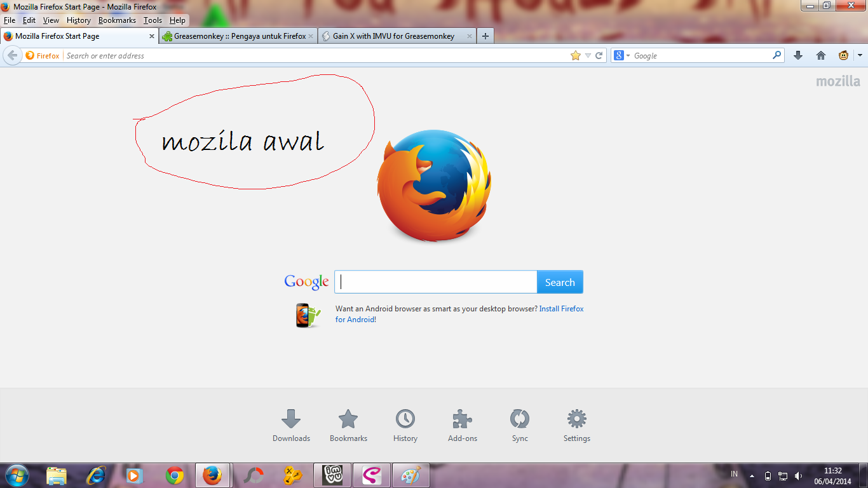Launch Google Chrome from the taskbar
Image resolution: width=868 pixels, height=488 pixels.
click(175, 475)
